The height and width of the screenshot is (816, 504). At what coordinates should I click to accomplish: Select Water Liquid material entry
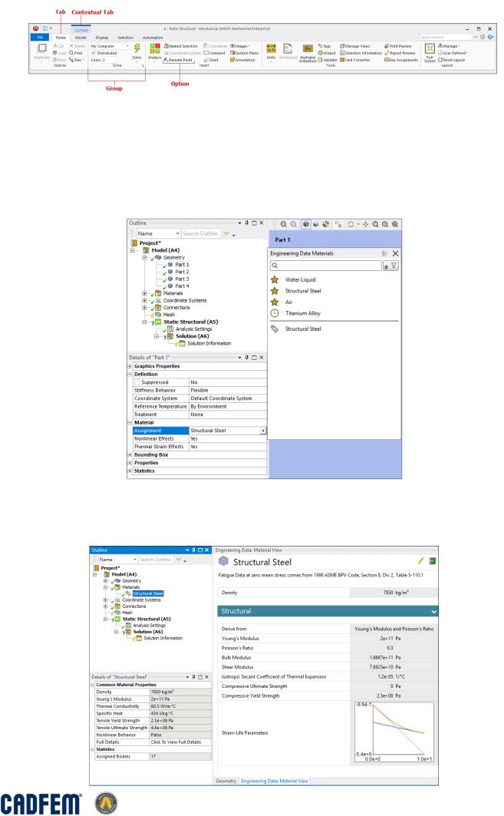[300, 279]
